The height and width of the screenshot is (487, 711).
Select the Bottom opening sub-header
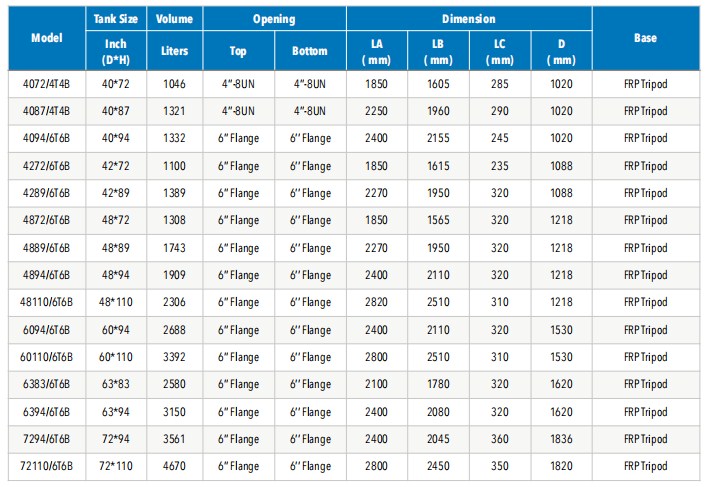pos(310,50)
